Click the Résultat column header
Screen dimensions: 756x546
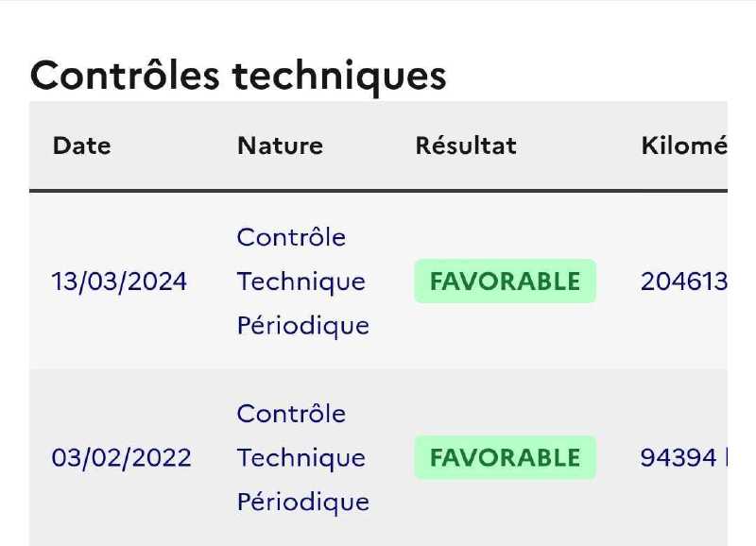pyautogui.click(x=466, y=146)
